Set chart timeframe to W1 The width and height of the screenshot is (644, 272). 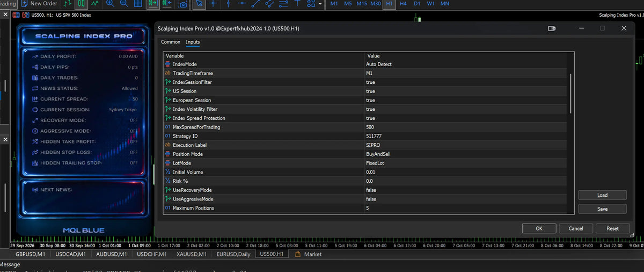pyautogui.click(x=431, y=3)
